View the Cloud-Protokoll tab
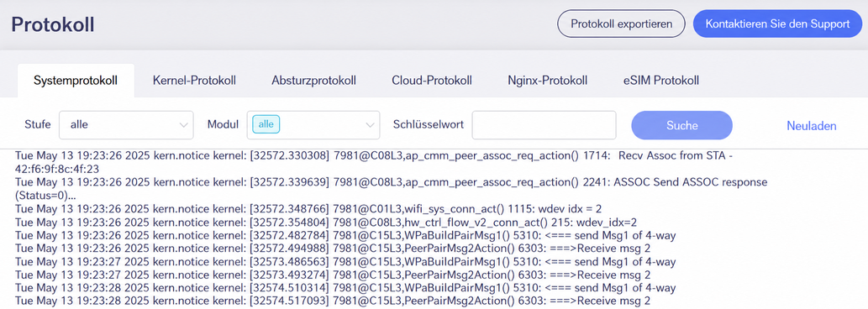Viewport: 868px width, 309px height. pyautogui.click(x=432, y=81)
